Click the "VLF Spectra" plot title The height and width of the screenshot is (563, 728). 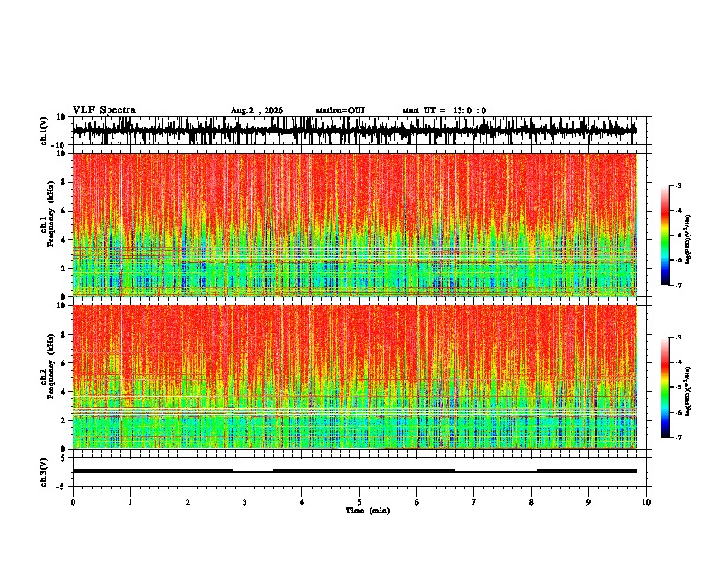pyautogui.click(x=104, y=110)
